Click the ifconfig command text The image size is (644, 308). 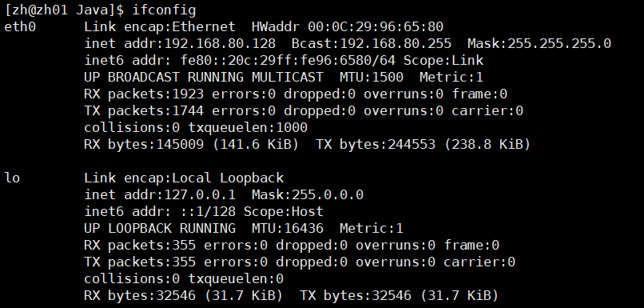tap(164, 10)
